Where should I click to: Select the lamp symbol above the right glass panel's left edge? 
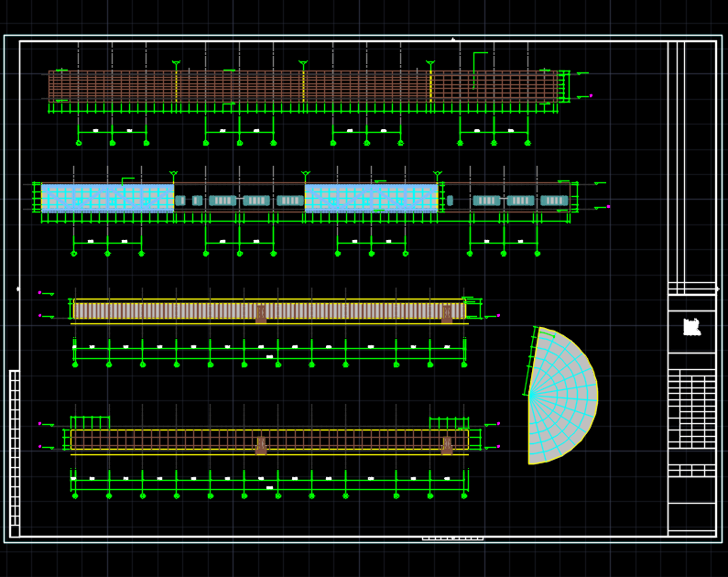click(x=306, y=174)
